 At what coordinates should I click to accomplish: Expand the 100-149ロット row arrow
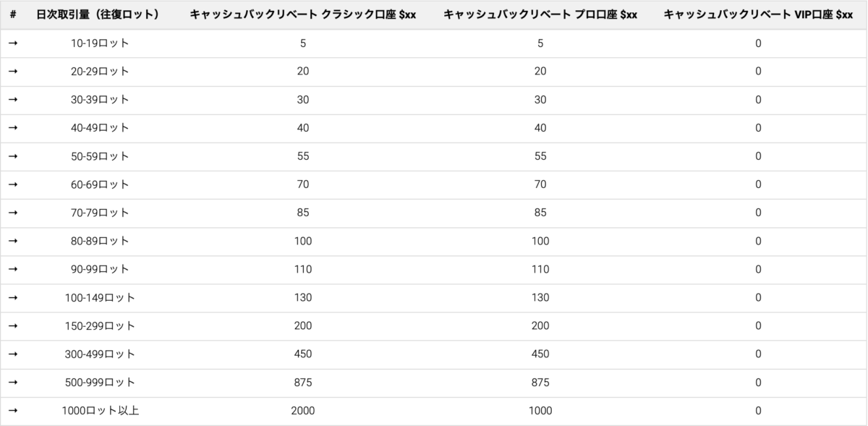coord(13,297)
